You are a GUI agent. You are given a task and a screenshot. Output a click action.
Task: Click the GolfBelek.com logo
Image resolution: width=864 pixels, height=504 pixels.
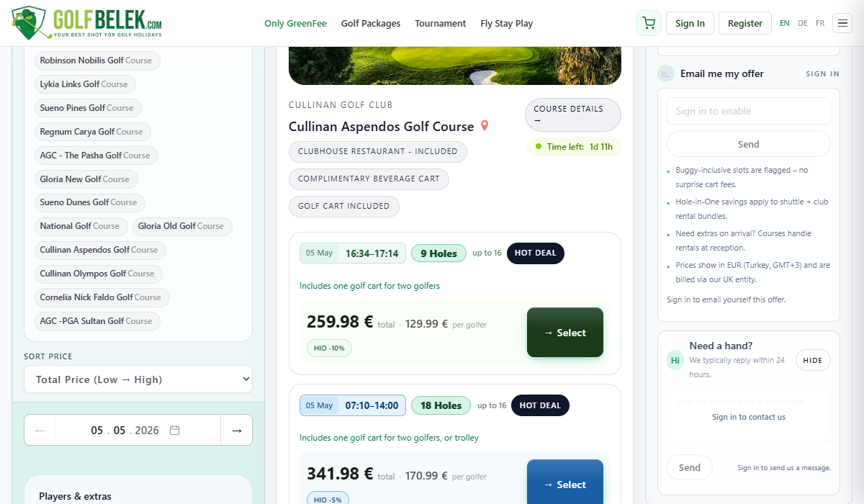click(x=87, y=22)
